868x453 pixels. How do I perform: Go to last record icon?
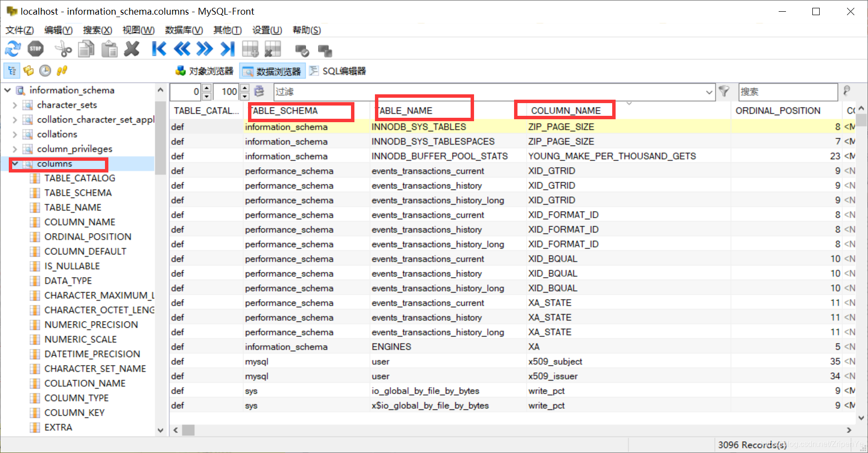227,49
